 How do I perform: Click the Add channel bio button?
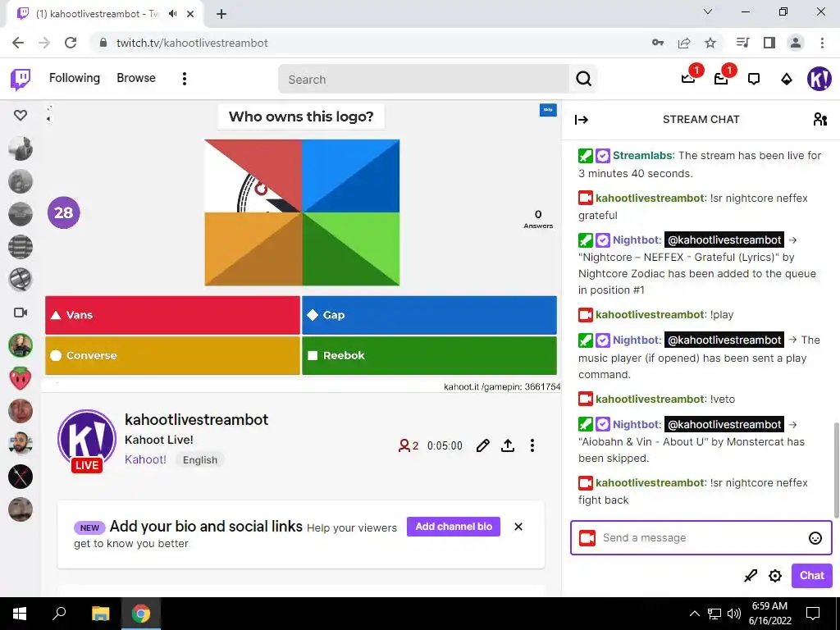pyautogui.click(x=453, y=527)
